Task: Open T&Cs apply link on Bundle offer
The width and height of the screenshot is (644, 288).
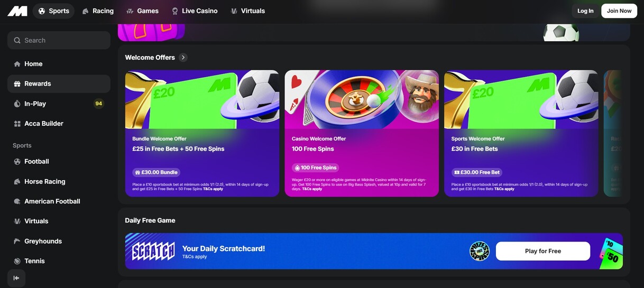Action: [213, 189]
